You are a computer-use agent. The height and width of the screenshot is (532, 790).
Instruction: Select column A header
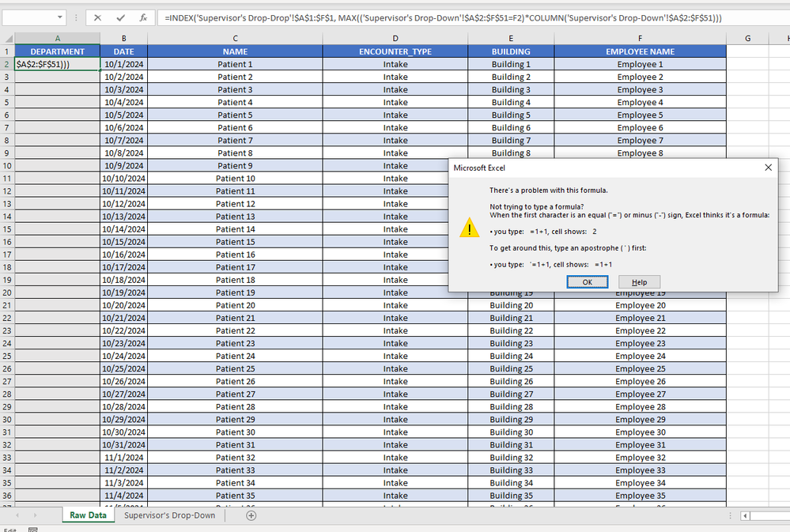point(58,38)
